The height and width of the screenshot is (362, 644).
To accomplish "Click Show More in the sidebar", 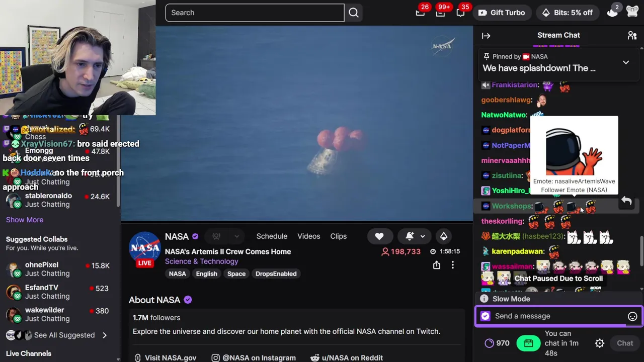I will coord(25,220).
